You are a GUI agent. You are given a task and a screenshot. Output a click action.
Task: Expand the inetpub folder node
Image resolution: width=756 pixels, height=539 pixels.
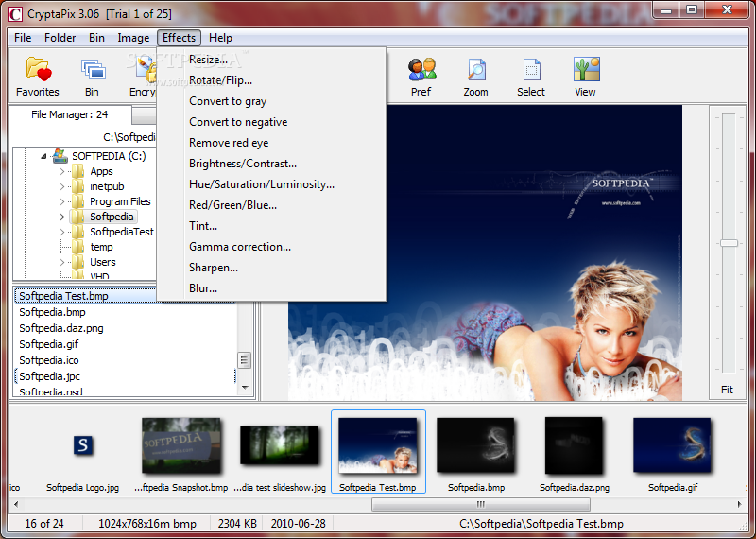pyautogui.click(x=61, y=186)
